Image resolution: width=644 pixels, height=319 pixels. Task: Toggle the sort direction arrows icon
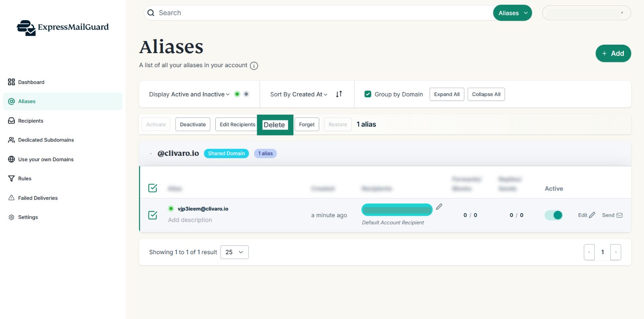(x=339, y=94)
